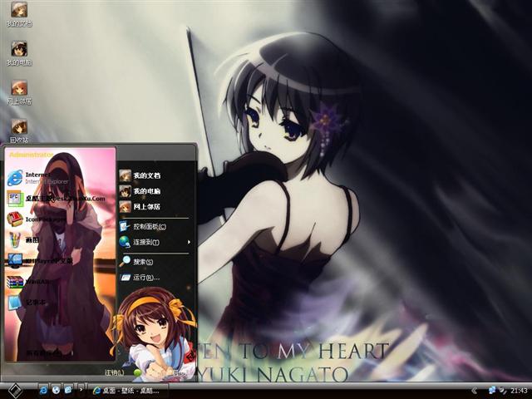Click the tray icon left of the clock
The height and width of the screenshot is (399, 532).
[503, 391]
